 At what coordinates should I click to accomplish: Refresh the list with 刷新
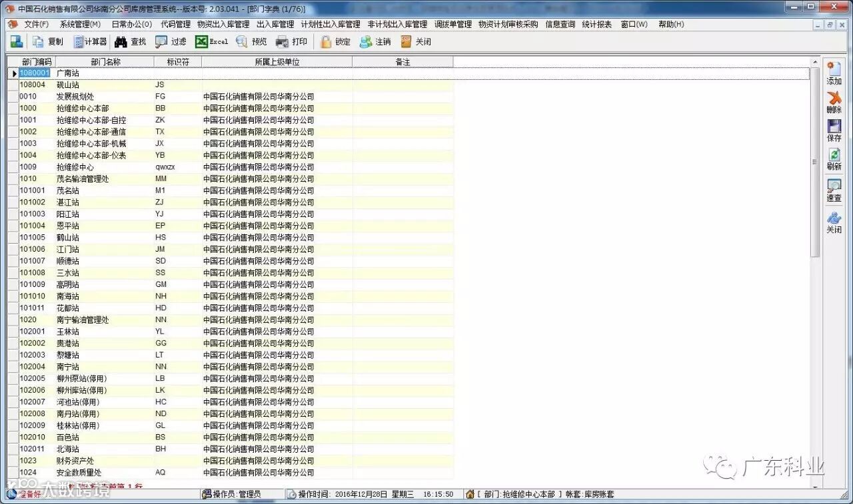pos(834,159)
